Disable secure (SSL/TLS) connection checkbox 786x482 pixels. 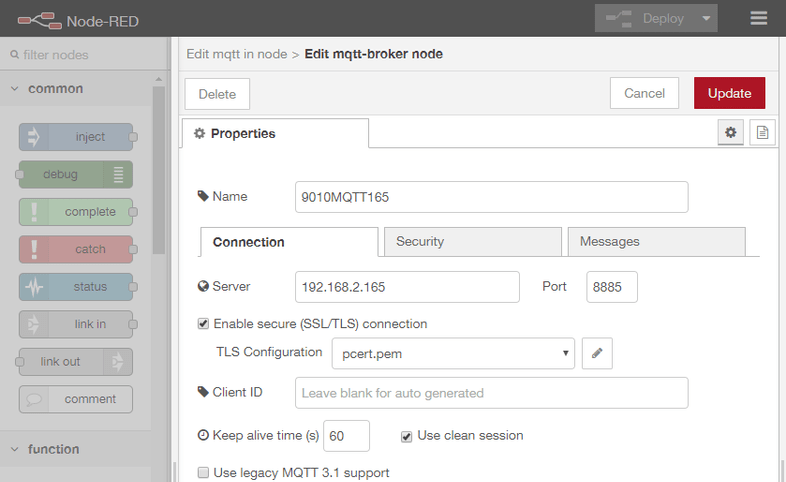coord(204,324)
